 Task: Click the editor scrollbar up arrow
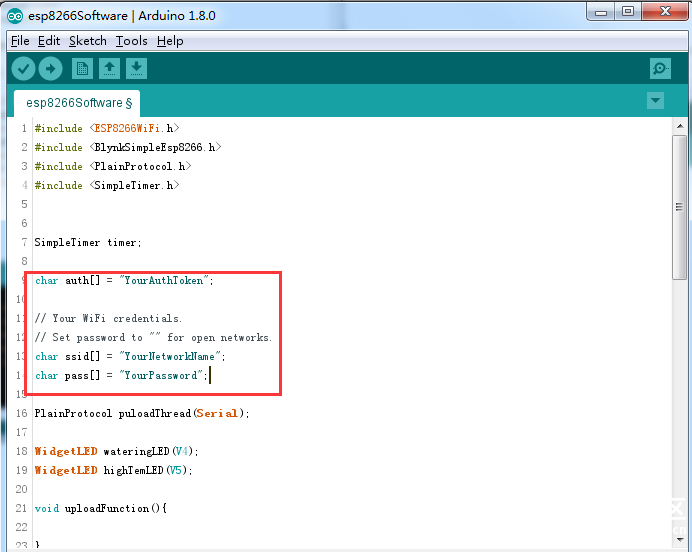pyautogui.click(x=680, y=126)
